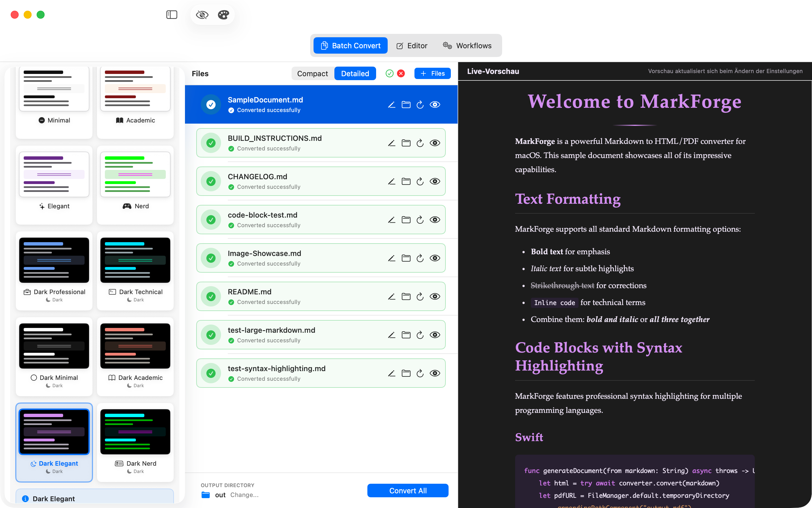This screenshot has height=508, width=812.
Task: Select the Detailed view segment
Action: tap(355, 73)
